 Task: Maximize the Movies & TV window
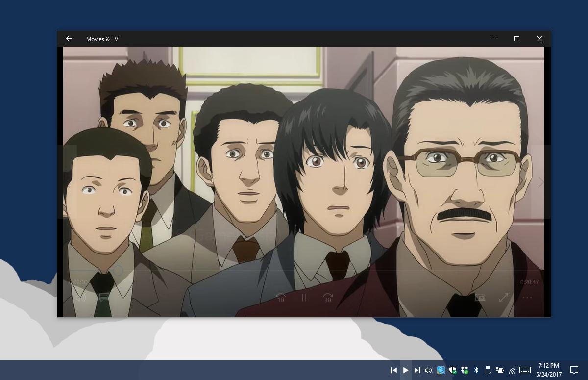517,39
